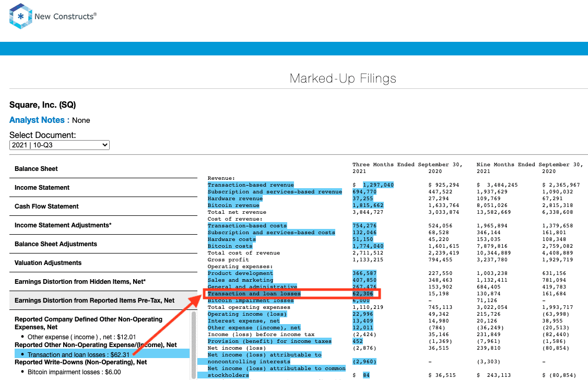The image size is (588, 380).
Task: Show the Balance Sheet Adjustments section
Action: [103, 244]
